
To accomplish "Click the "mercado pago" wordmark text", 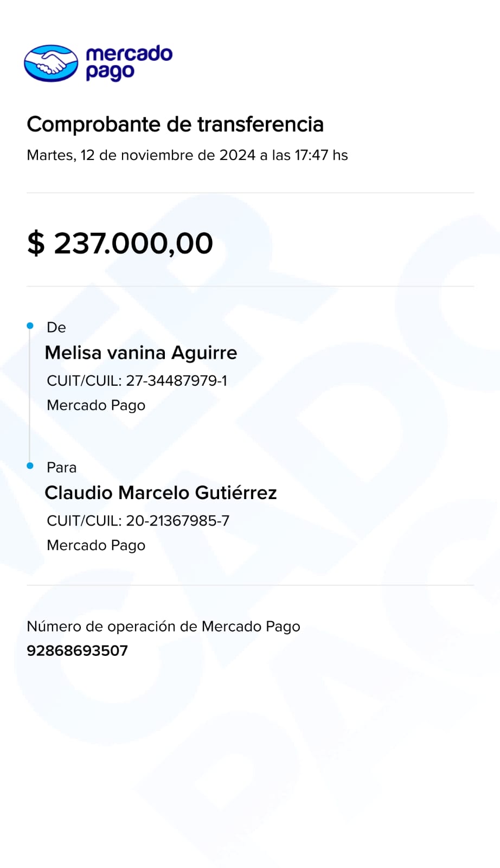I will click(x=129, y=63).
